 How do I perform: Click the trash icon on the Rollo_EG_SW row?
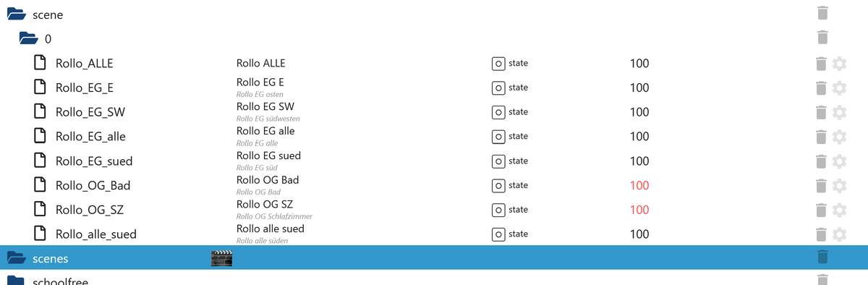[x=821, y=112]
